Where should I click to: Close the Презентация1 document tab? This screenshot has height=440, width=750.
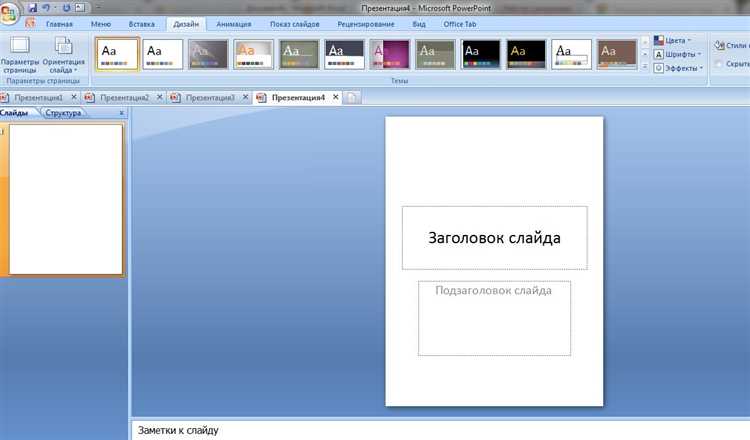point(74,97)
